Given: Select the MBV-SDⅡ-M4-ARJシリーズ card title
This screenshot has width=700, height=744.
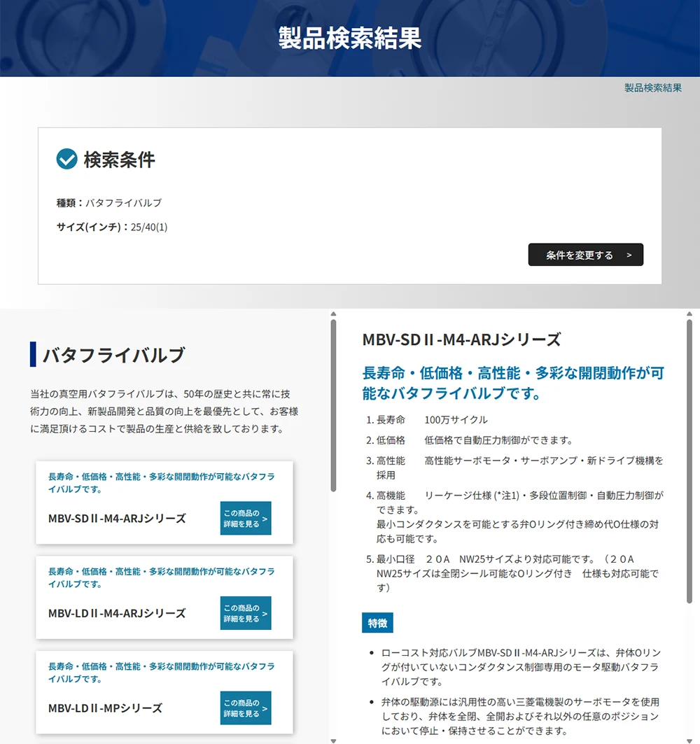Looking at the screenshot, I should pyautogui.click(x=117, y=518).
